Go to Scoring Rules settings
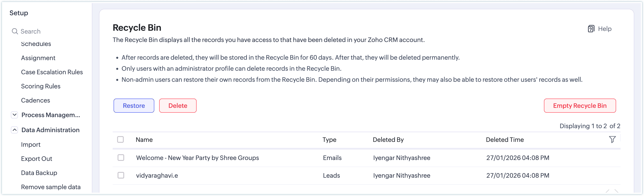This screenshot has height=196, width=644. (x=41, y=86)
